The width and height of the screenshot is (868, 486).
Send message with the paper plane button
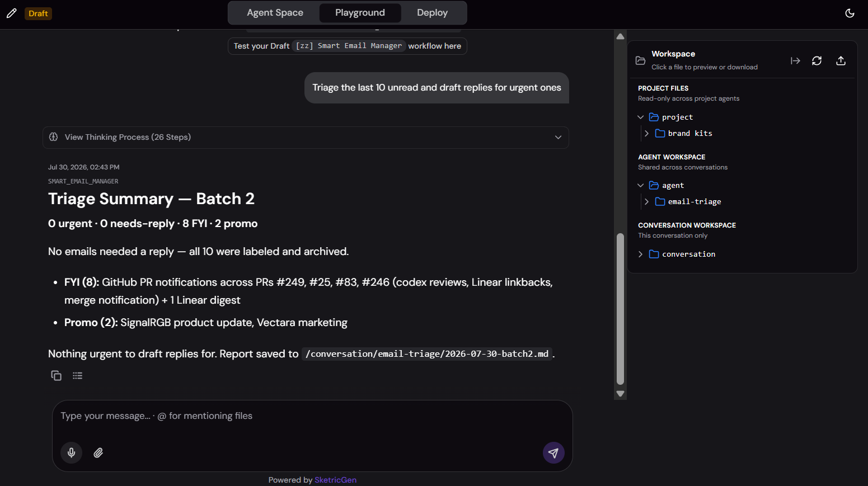pyautogui.click(x=553, y=452)
